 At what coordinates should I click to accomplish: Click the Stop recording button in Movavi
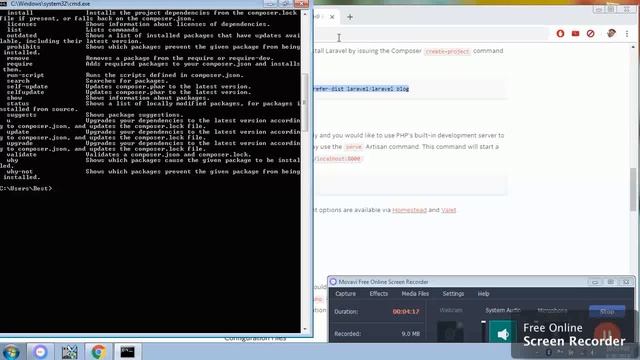(607, 311)
